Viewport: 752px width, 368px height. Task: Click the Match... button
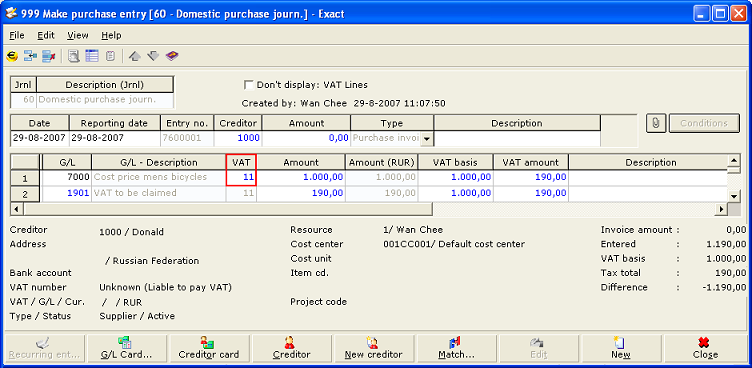point(456,348)
